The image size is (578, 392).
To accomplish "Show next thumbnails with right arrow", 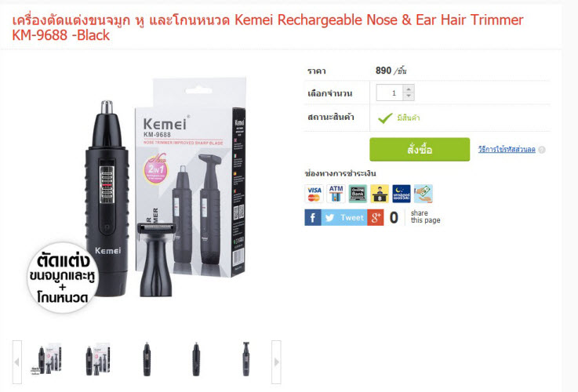I will [x=277, y=362].
